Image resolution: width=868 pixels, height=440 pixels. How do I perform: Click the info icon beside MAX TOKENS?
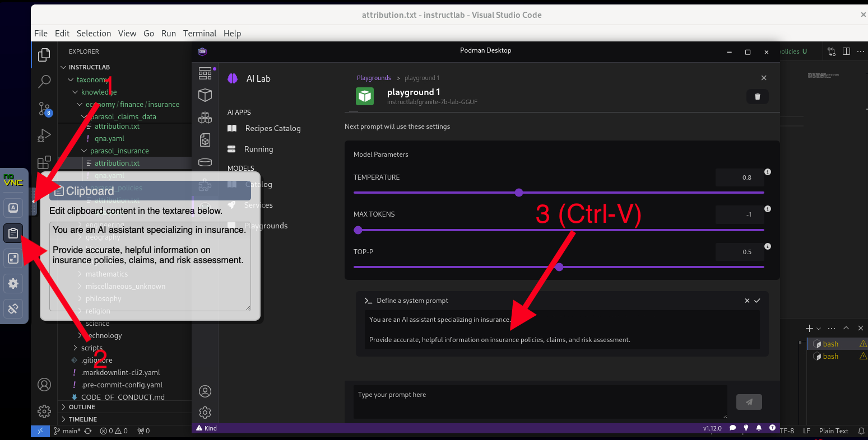point(768,209)
